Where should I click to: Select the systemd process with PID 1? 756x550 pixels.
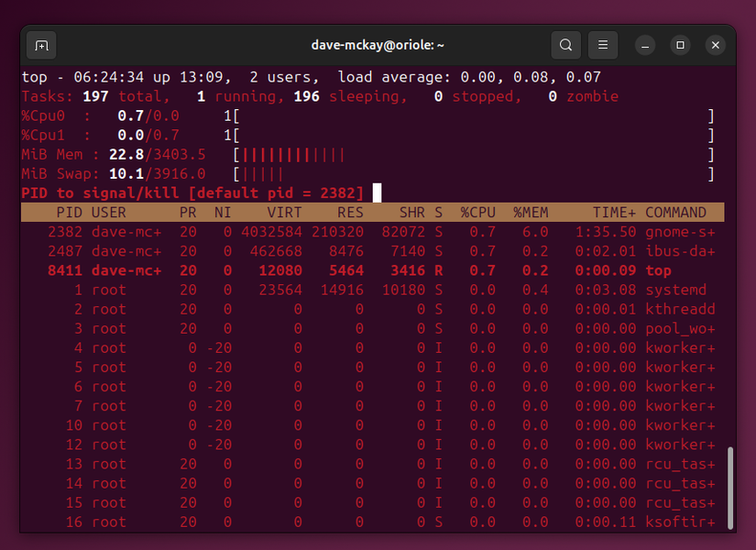click(x=367, y=289)
